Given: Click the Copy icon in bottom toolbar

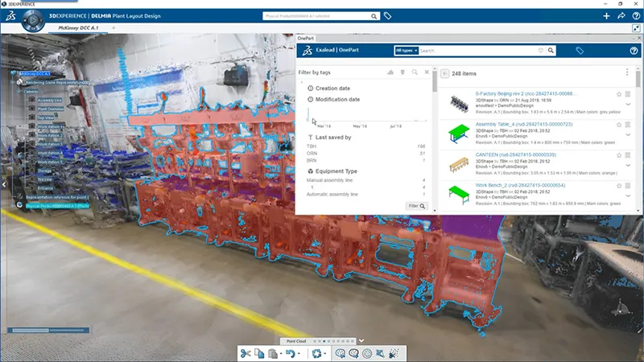Looking at the screenshot, I should (260, 352).
